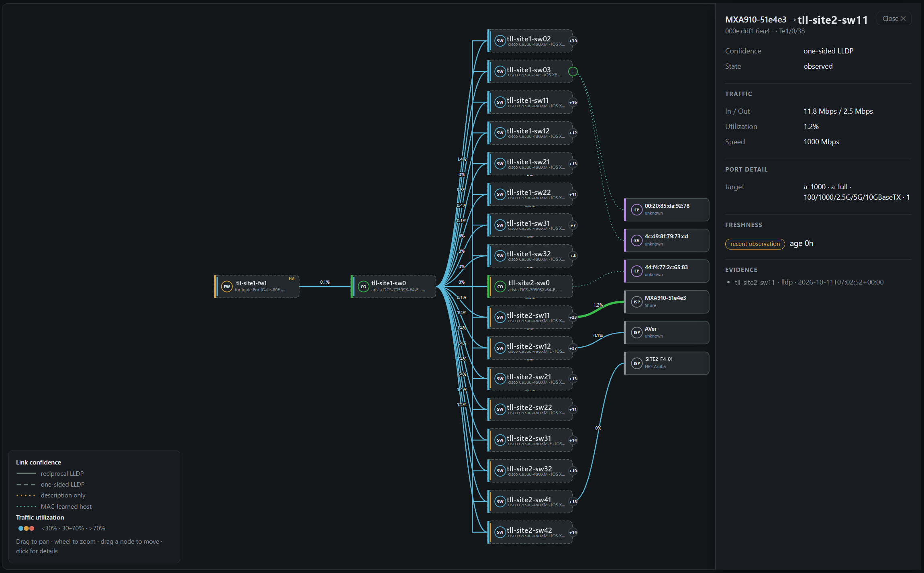
Task: Expand the +14 badge on tll-site2-sw42
Action: point(573,532)
